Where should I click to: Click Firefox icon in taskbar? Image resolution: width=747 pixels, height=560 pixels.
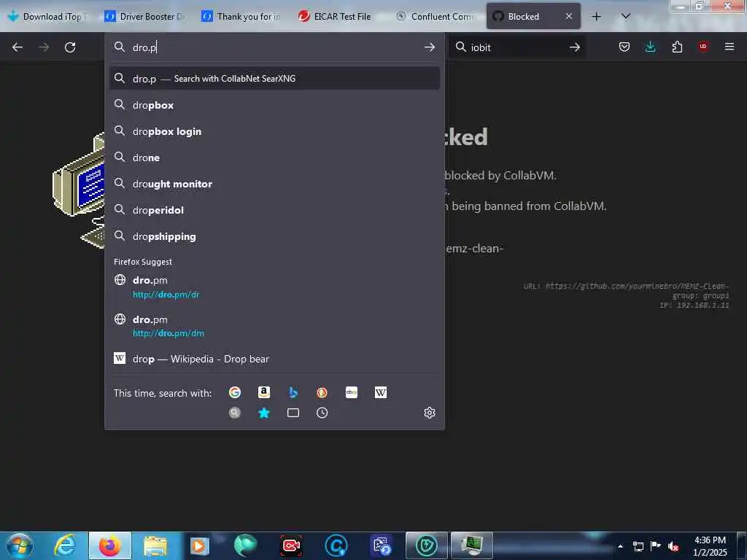click(109, 545)
